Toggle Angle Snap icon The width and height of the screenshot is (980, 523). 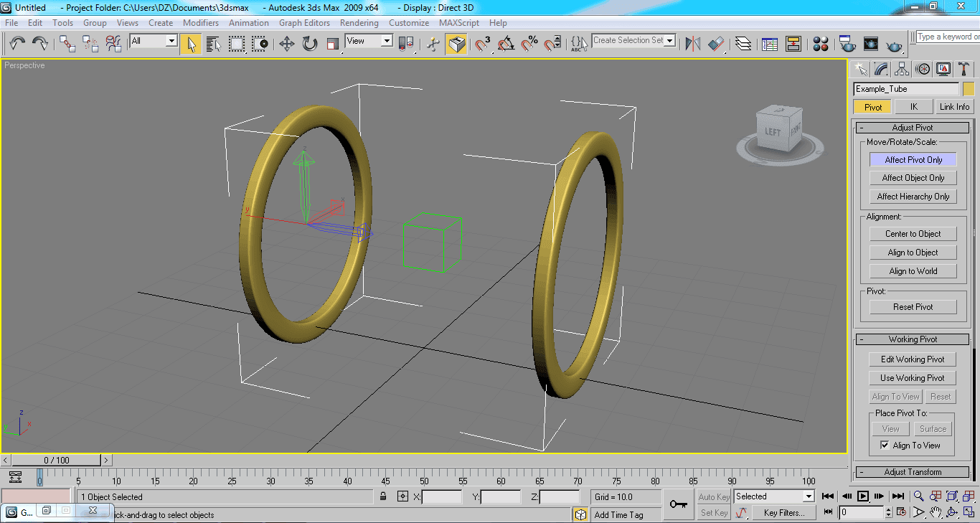point(507,44)
